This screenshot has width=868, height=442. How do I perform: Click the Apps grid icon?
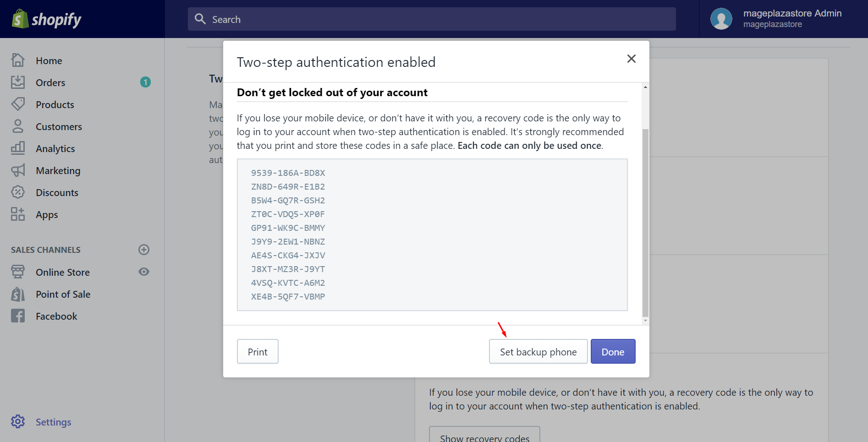pyautogui.click(x=18, y=214)
